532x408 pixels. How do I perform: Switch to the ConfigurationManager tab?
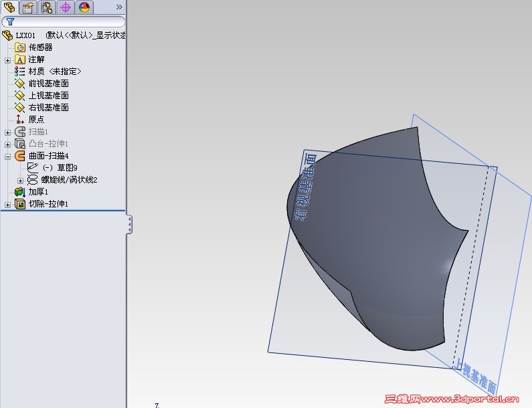coord(47,7)
